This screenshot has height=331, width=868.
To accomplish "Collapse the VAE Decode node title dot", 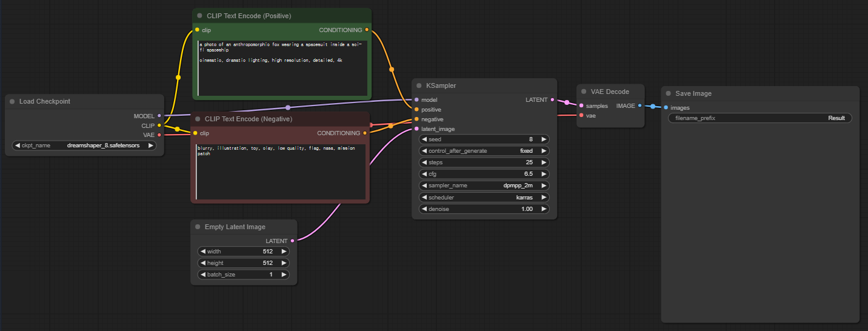I will tap(584, 92).
